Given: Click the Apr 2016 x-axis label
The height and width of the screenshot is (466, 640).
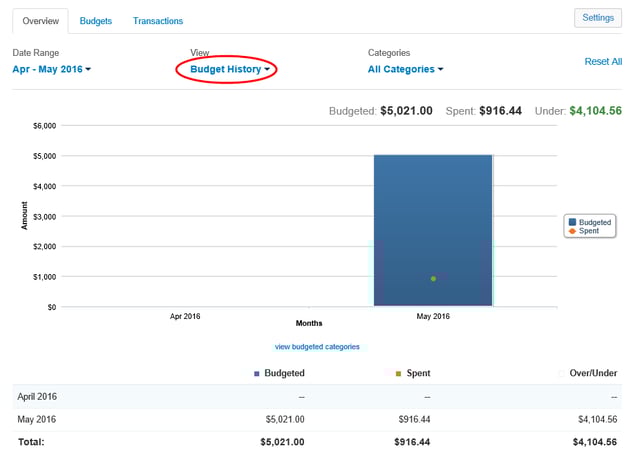Looking at the screenshot, I should click(185, 316).
